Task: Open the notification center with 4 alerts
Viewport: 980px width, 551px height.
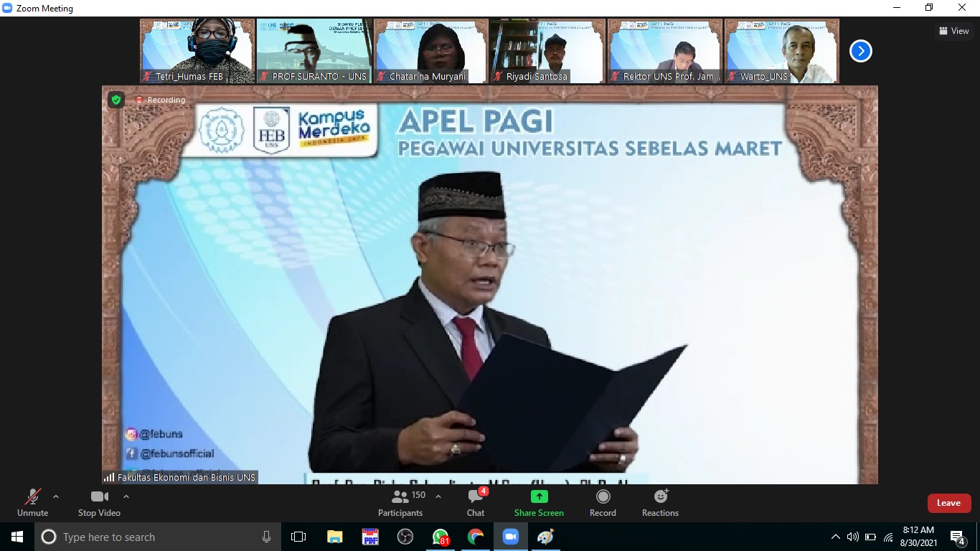Action: (958, 537)
